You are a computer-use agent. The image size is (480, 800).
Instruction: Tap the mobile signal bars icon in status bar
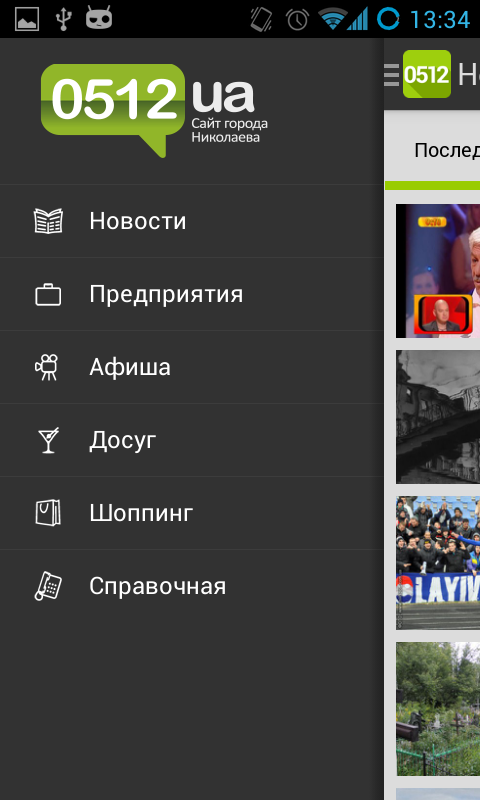click(358, 20)
